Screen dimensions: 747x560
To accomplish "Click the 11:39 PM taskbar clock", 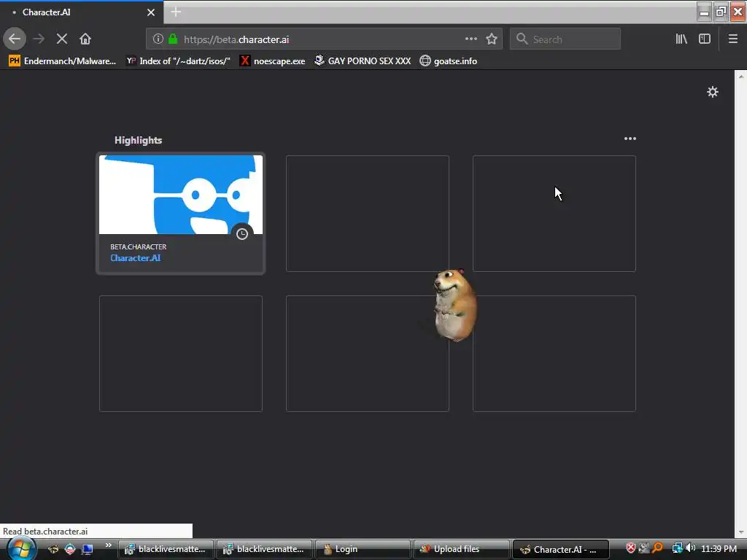I will (719, 549).
